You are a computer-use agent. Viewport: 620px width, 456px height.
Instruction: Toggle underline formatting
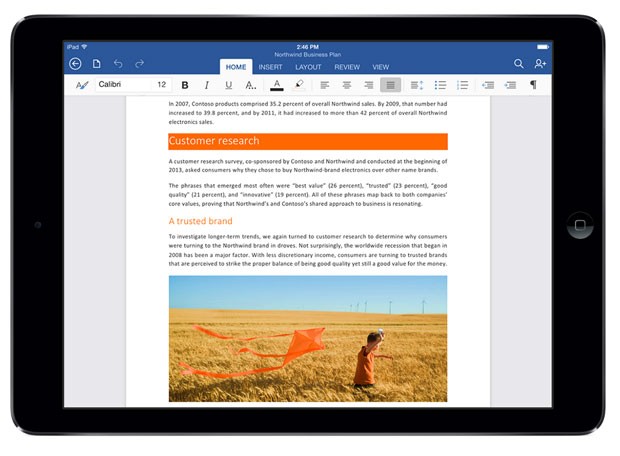pyautogui.click(x=228, y=85)
